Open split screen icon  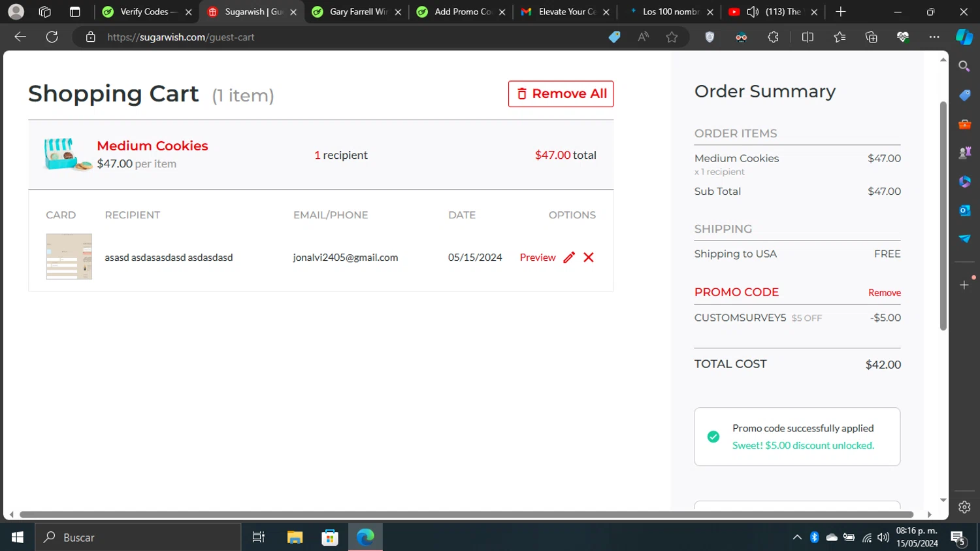[x=808, y=37]
